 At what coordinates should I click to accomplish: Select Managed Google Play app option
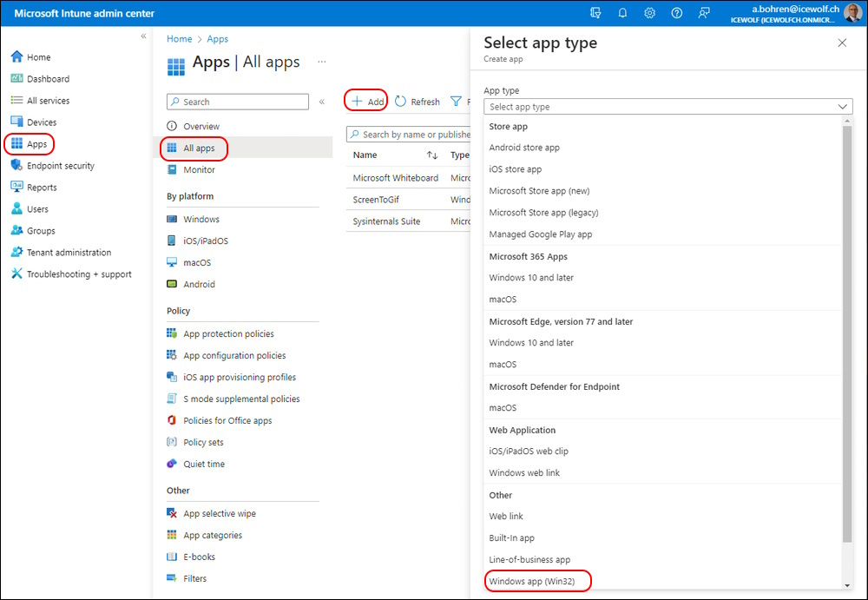pyautogui.click(x=540, y=234)
